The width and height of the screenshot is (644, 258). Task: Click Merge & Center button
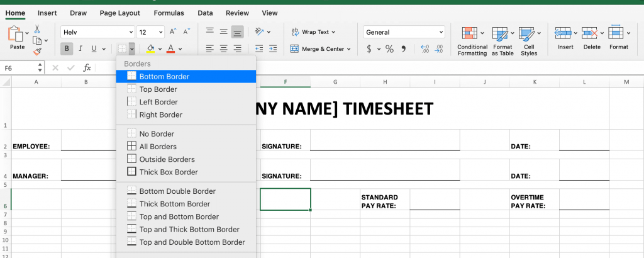point(317,49)
